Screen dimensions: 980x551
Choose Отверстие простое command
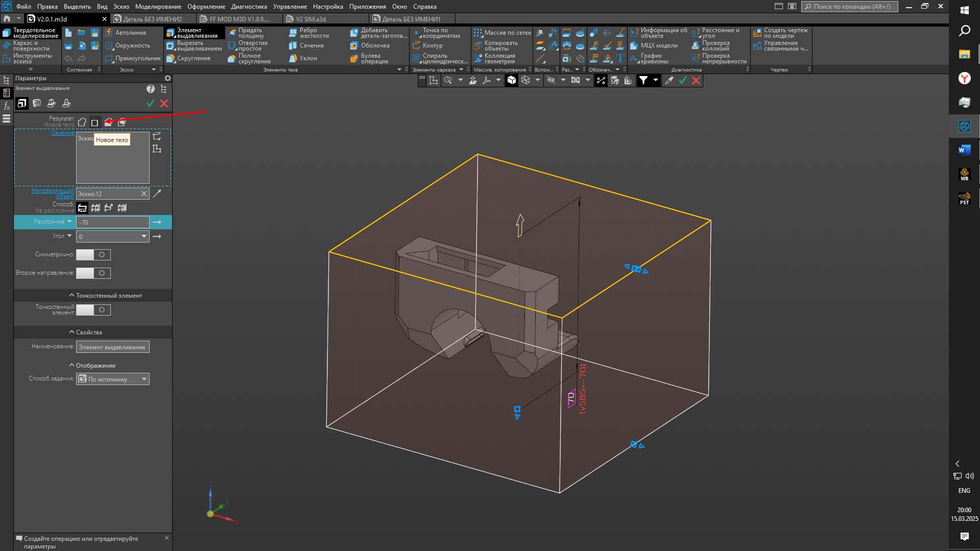[x=248, y=45]
